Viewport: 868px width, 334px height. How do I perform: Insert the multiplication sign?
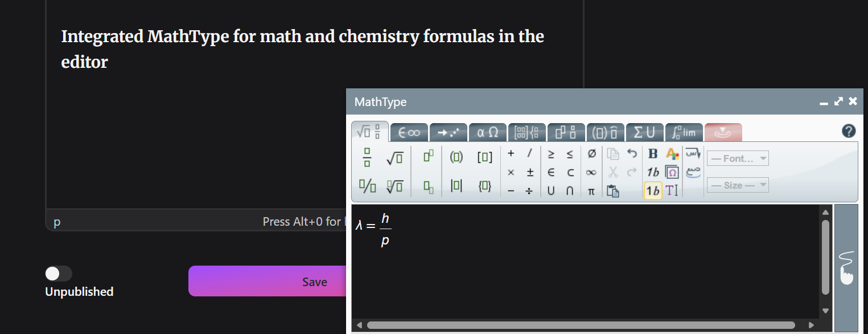pos(511,172)
